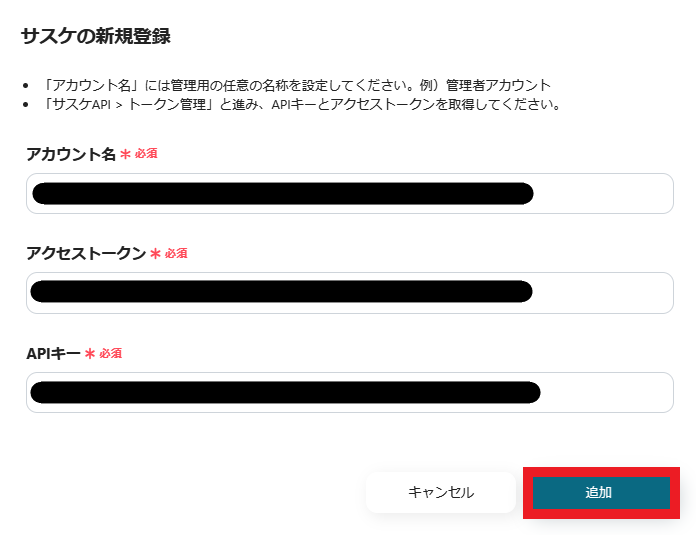Click the red asterisk beside アクセストークン
Screen dimensions: 696x535
click(x=155, y=254)
